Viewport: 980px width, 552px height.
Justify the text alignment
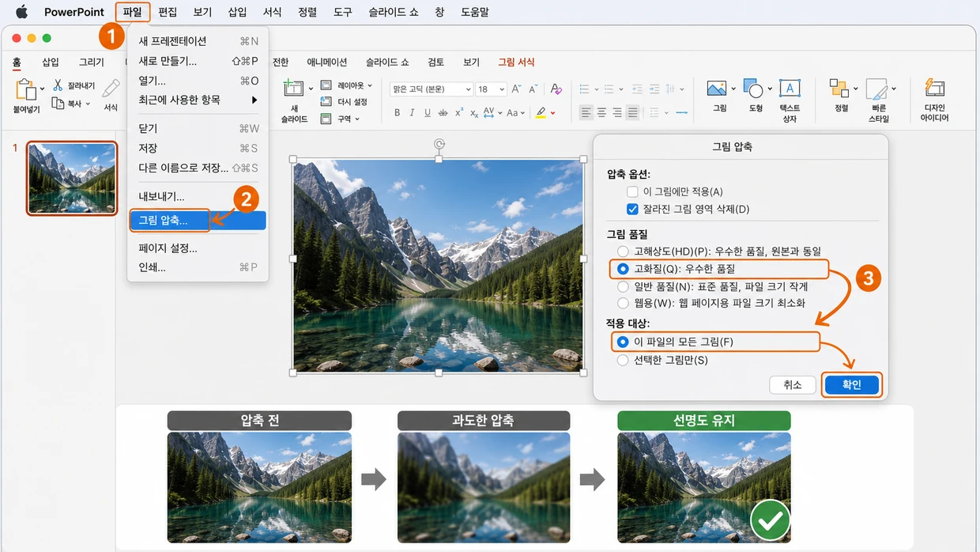pyautogui.click(x=632, y=113)
